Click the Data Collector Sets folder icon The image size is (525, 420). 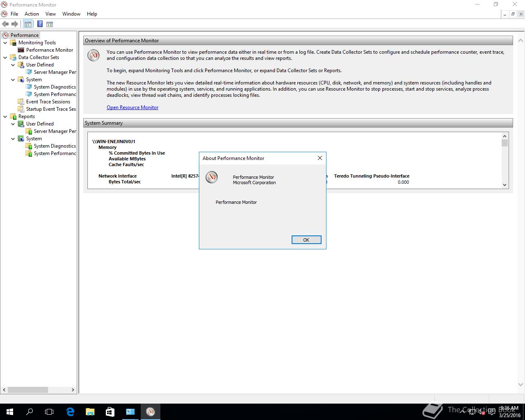pos(13,57)
